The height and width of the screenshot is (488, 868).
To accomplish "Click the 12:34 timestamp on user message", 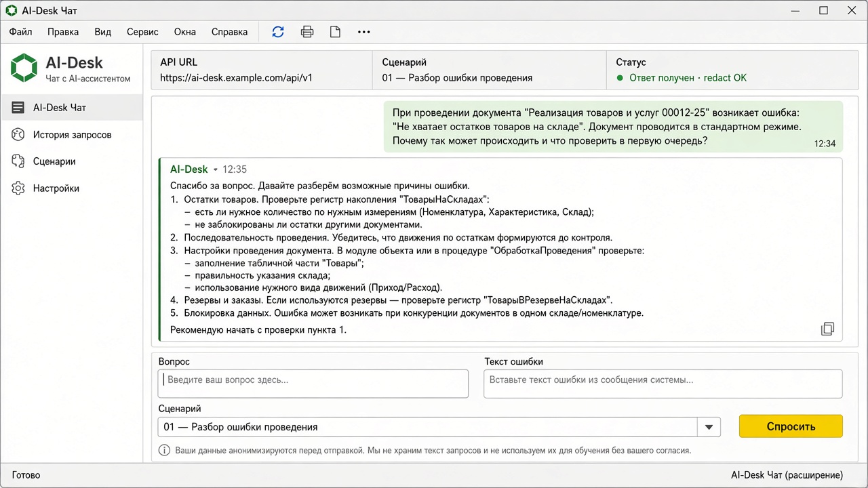I will [x=825, y=144].
